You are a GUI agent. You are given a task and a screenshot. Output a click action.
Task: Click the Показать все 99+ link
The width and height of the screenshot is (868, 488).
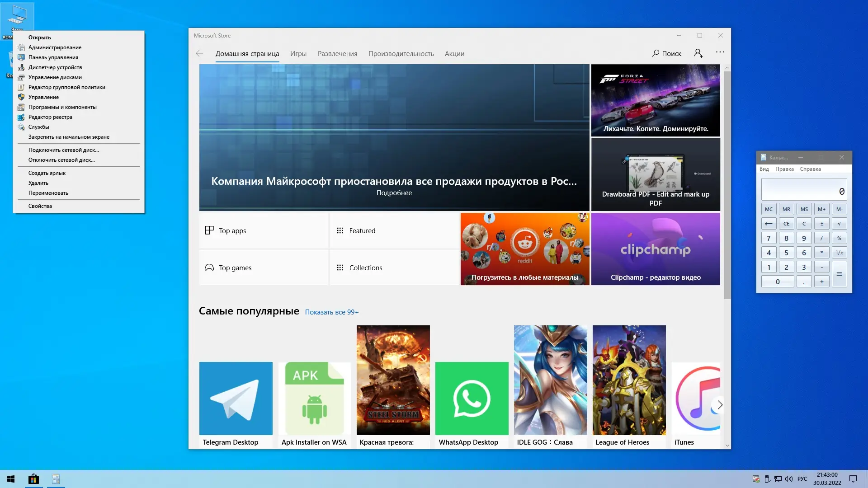tap(331, 312)
